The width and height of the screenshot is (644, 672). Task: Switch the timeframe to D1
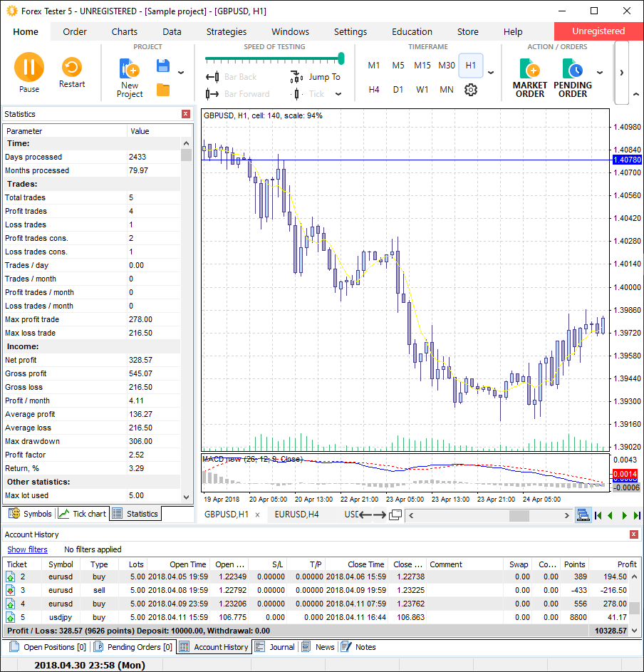pos(398,90)
